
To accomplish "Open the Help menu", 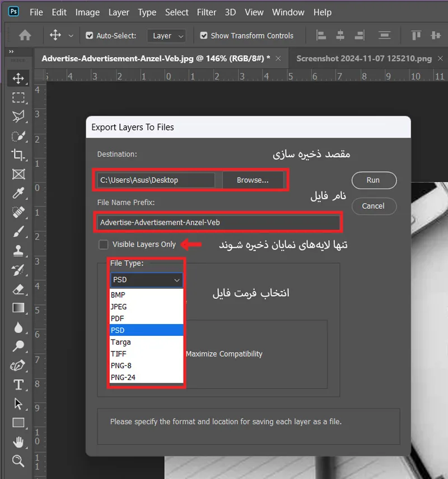I will pyautogui.click(x=323, y=12).
